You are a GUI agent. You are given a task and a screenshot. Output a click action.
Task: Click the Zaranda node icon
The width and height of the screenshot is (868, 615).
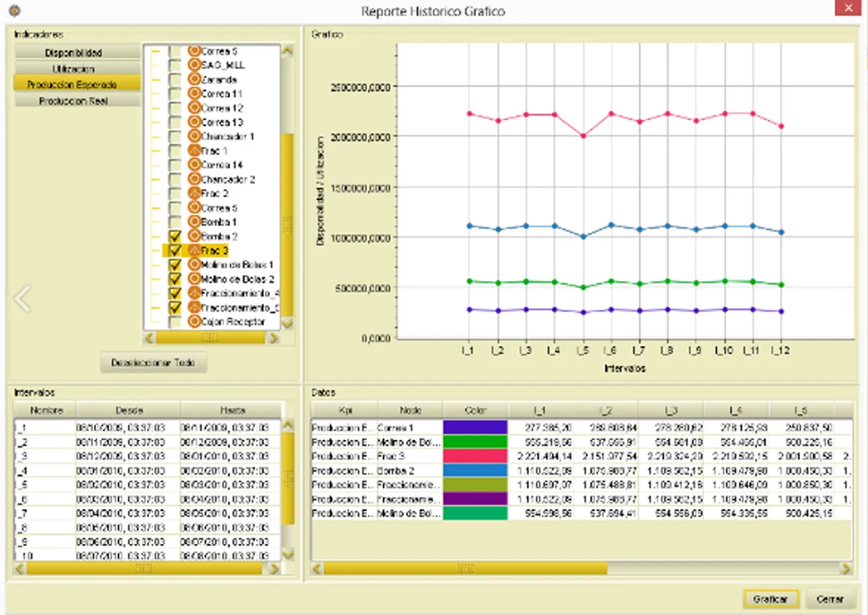click(x=194, y=79)
